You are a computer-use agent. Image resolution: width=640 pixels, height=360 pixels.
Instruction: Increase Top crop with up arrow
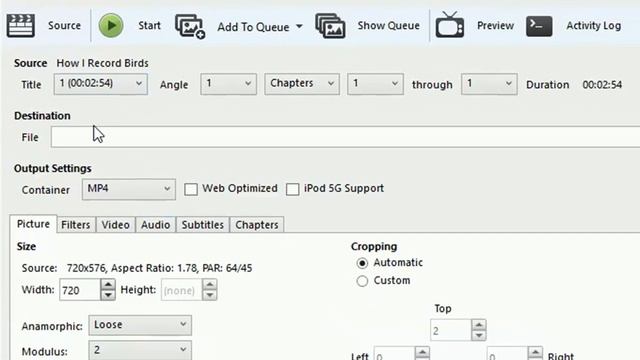[x=479, y=325]
